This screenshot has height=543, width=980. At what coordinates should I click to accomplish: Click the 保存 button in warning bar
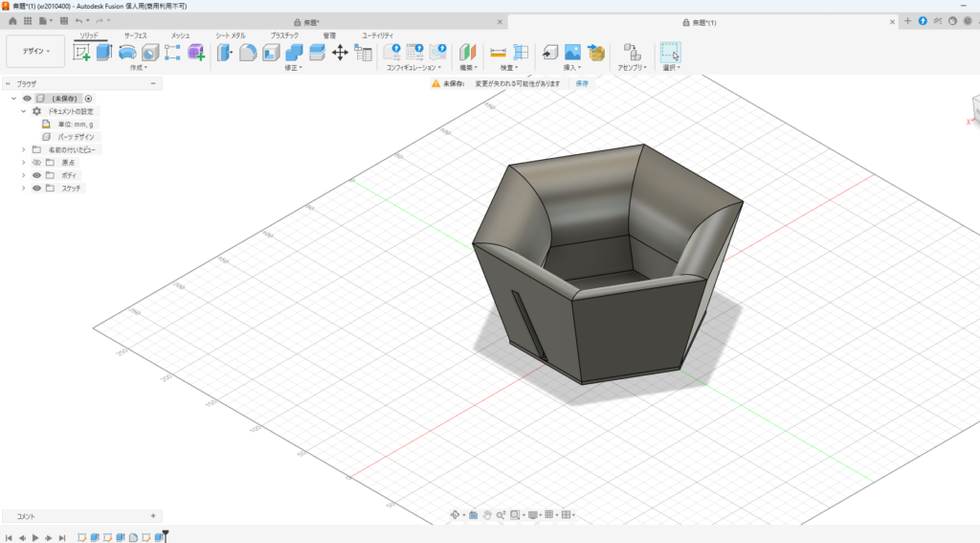coord(582,83)
